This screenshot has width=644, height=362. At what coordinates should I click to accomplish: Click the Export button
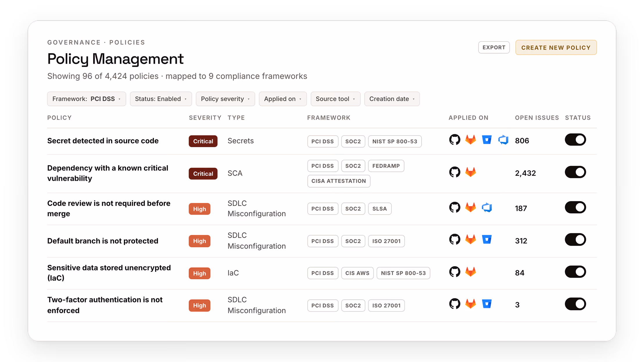494,47
